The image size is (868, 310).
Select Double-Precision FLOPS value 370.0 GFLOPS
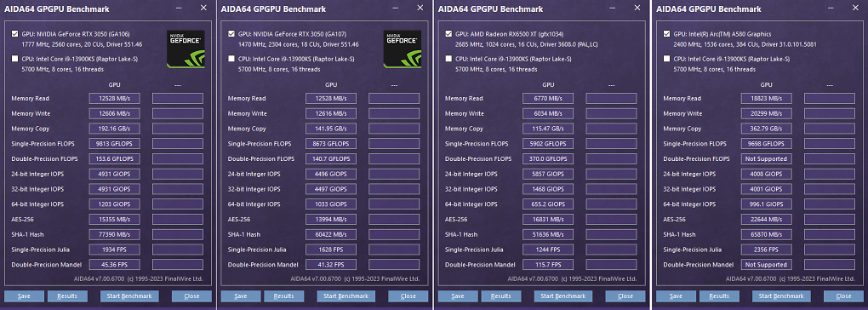pyautogui.click(x=548, y=159)
